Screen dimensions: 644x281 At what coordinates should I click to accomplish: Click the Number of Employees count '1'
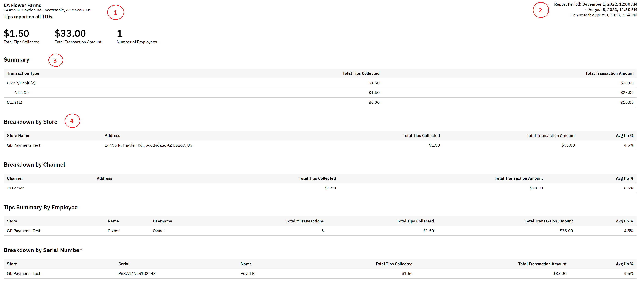[x=120, y=33]
